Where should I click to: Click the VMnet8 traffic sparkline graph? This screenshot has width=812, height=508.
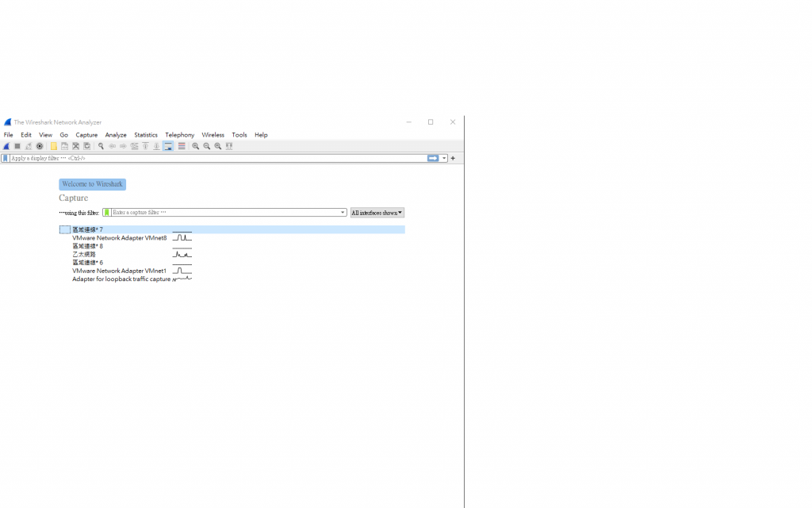[182, 238]
